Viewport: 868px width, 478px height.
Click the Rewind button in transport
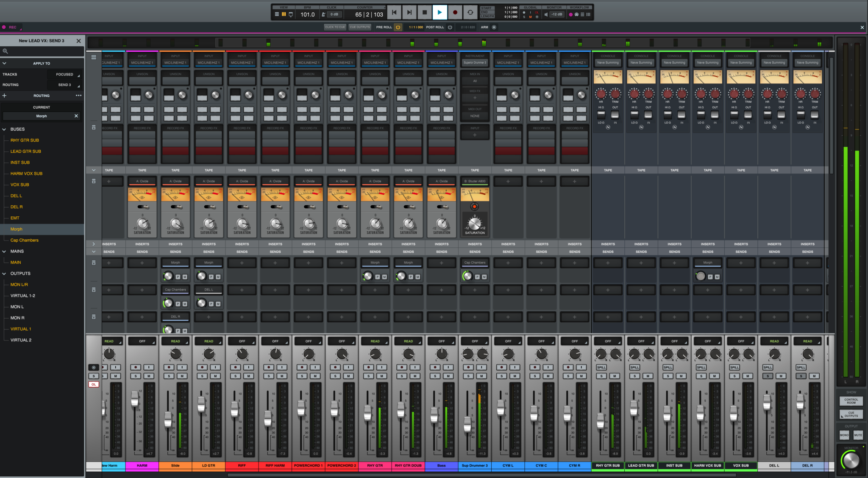click(x=395, y=13)
